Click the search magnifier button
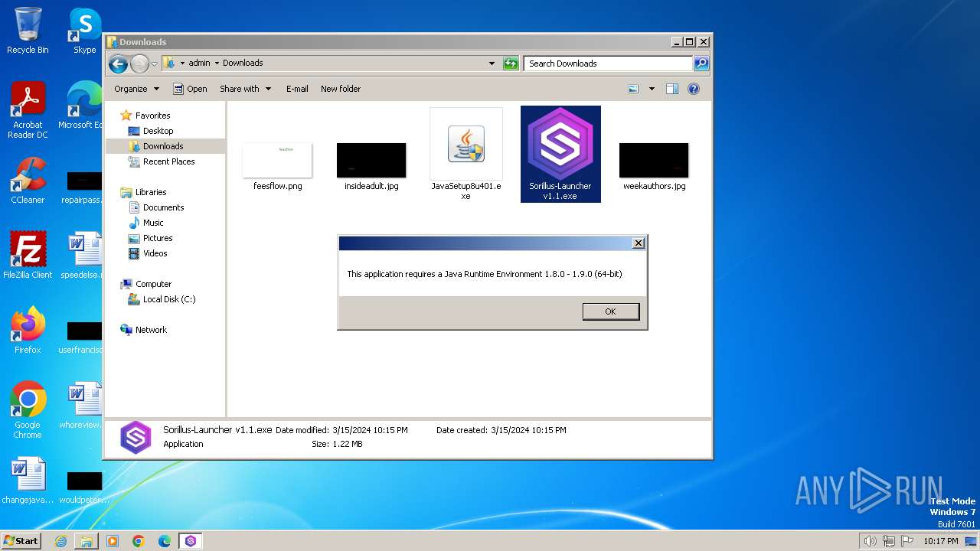 point(701,64)
